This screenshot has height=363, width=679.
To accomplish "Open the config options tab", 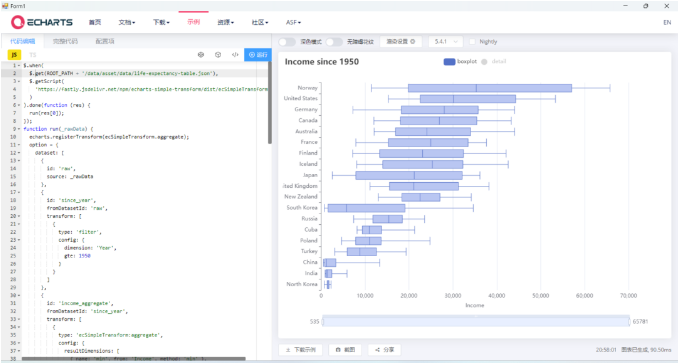I will point(105,41).
